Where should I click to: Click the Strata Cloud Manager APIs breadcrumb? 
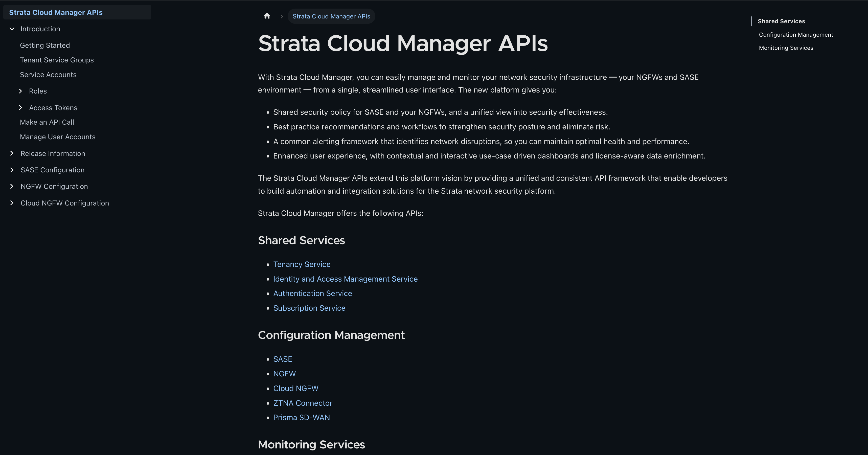click(331, 16)
